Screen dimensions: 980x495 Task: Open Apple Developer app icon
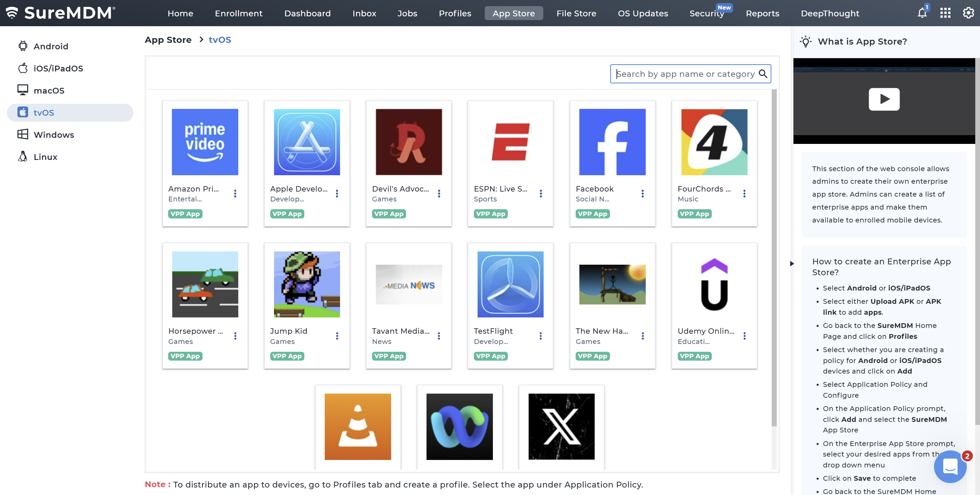point(307,142)
